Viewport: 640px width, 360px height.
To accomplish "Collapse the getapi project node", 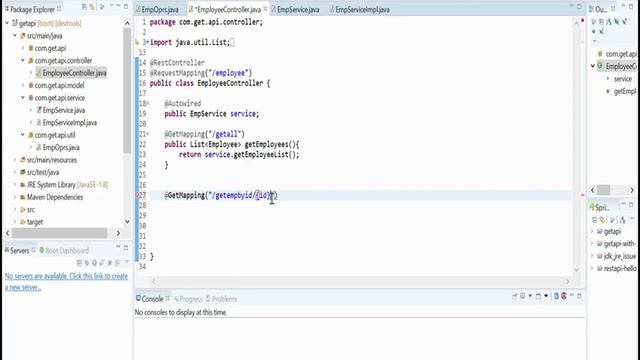I will pyautogui.click(x=7, y=23).
